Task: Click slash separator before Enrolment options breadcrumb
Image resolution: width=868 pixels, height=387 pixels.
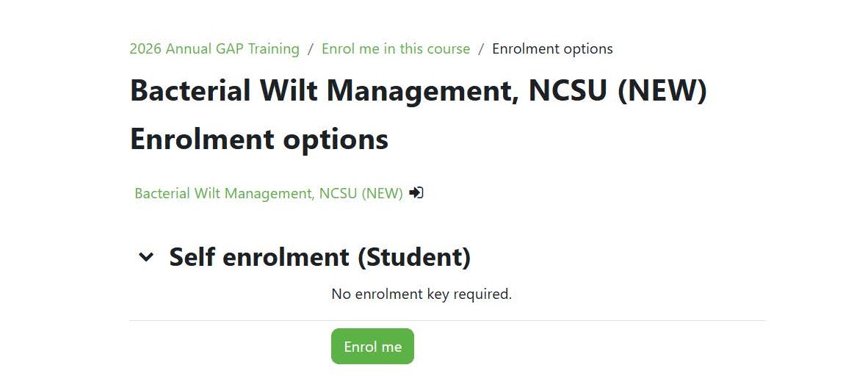Action: tap(481, 49)
